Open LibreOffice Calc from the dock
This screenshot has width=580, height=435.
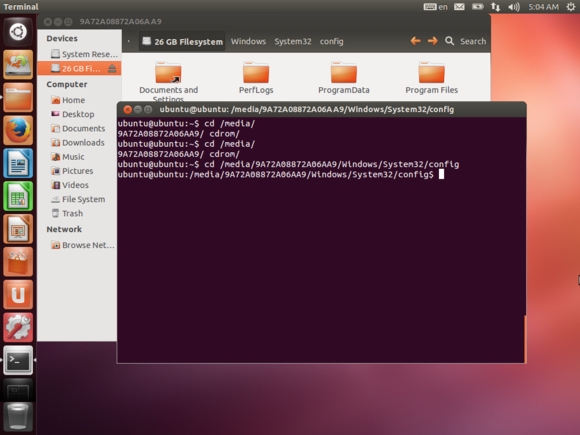click(x=18, y=196)
